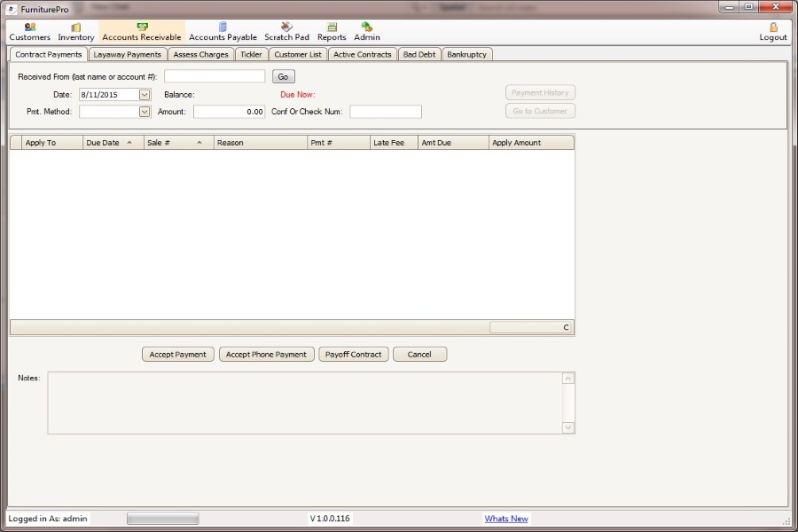Click the Accept Payment button

pos(177,355)
